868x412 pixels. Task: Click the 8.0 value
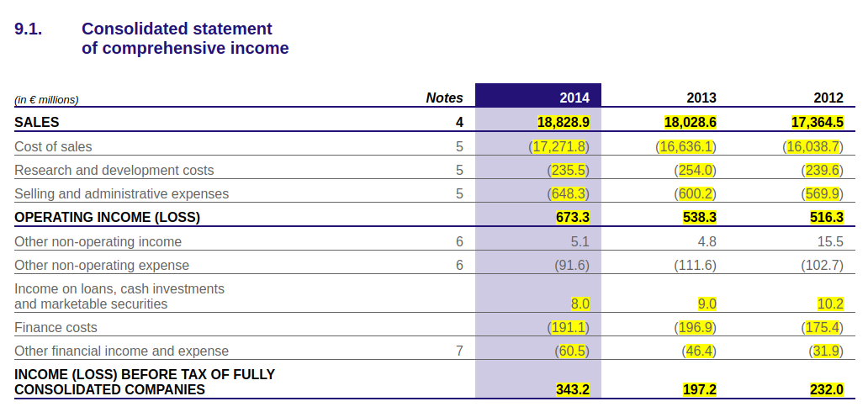tap(580, 304)
